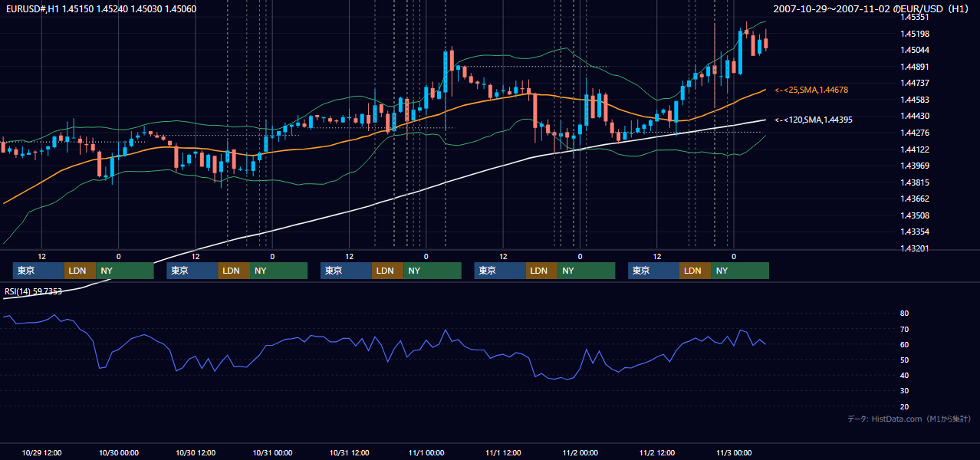Click RSI scale level 40

905,375
